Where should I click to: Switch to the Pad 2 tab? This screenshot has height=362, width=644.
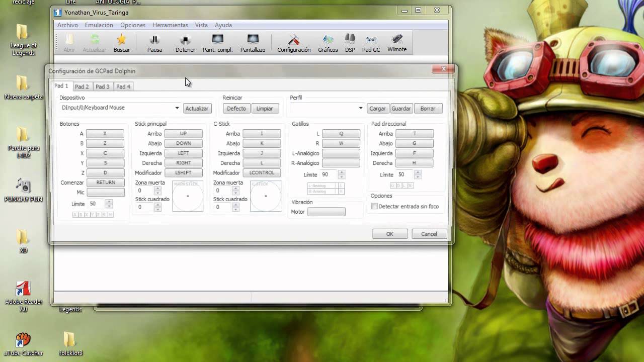click(82, 86)
